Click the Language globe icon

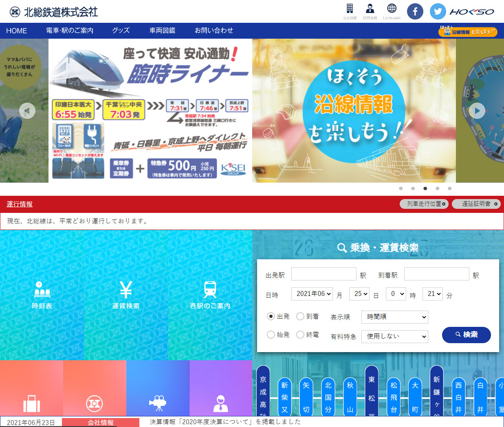pos(392,11)
